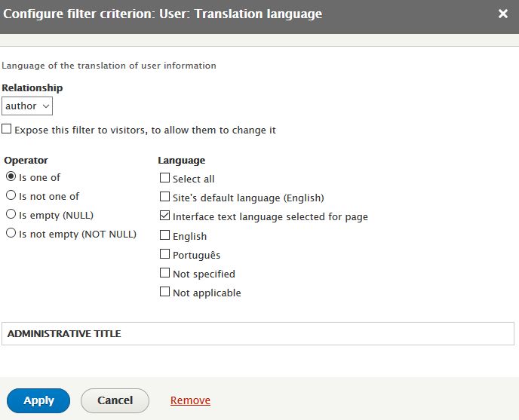
Task: Open the Relationship author dropdown
Action: pyautogui.click(x=27, y=106)
